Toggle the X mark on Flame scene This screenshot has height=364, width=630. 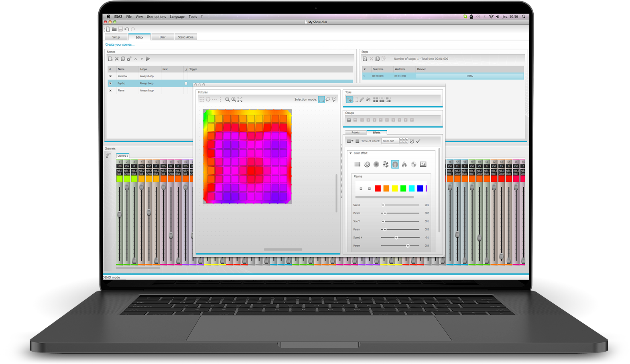click(x=110, y=91)
